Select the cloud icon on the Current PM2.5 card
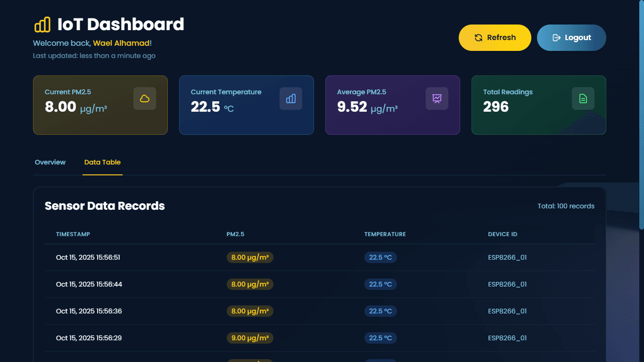The width and height of the screenshot is (644, 362). 145,99
